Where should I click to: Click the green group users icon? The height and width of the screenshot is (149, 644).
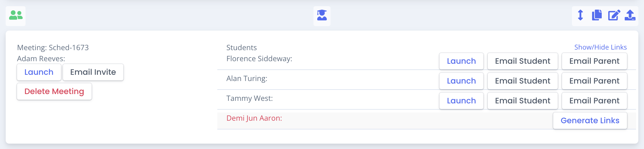16,15
